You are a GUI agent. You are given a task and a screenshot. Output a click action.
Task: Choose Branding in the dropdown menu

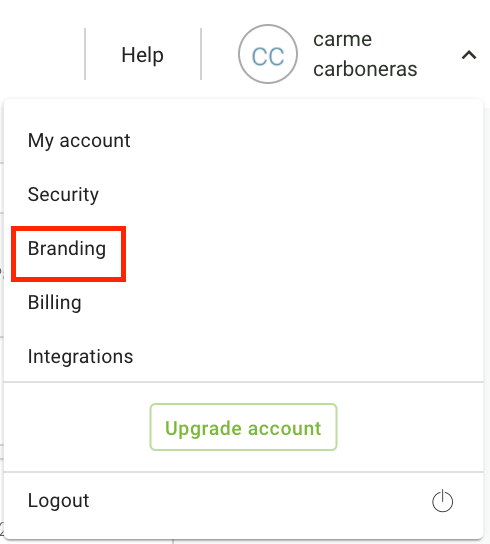pos(67,249)
